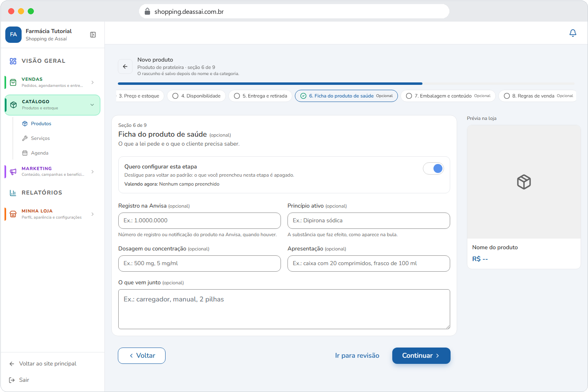Expand the Vendas menu chevron
This screenshot has width=588, height=392.
pos(93,82)
